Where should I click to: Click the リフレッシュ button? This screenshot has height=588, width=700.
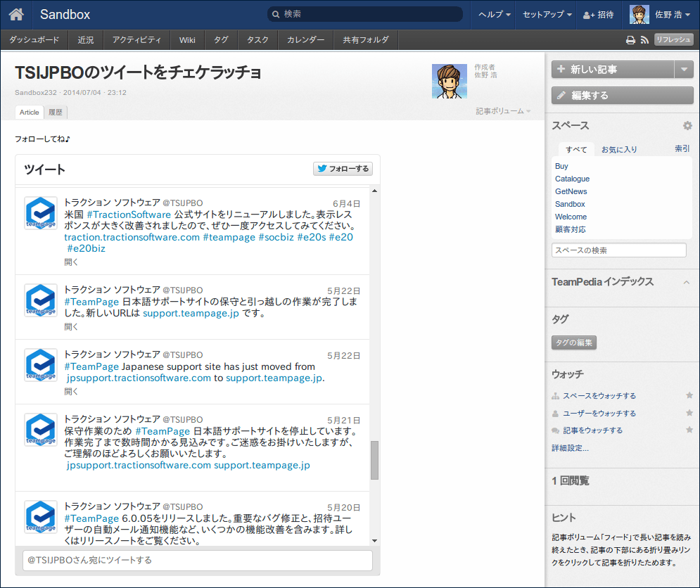(674, 39)
